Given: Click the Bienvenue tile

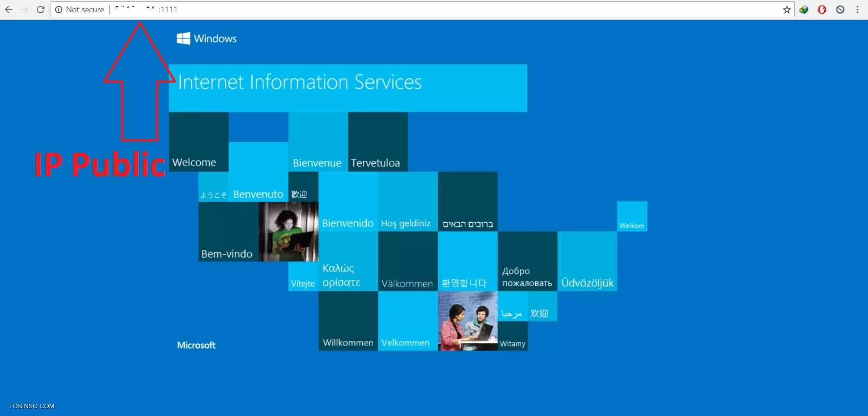Looking at the screenshot, I should (318, 142).
